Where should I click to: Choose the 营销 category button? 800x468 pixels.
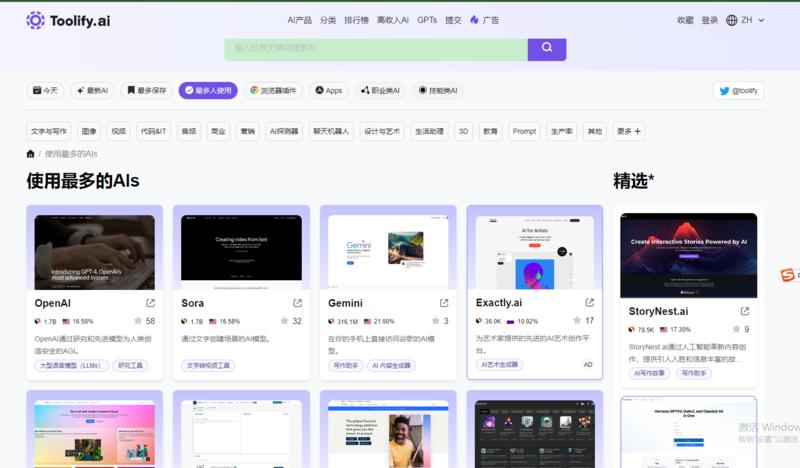(x=247, y=131)
